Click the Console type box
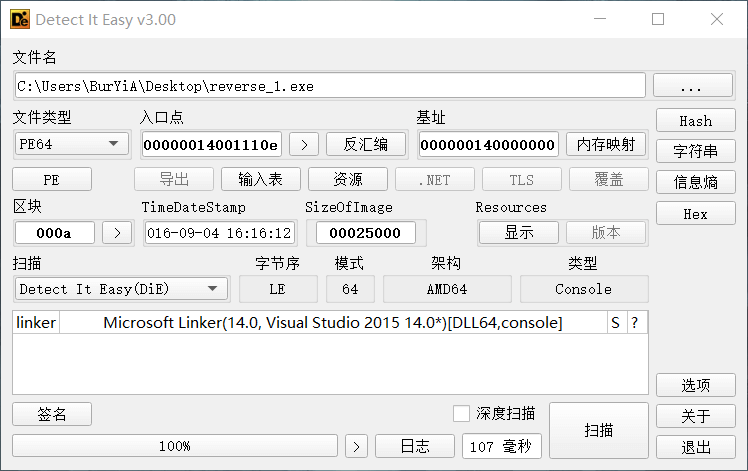The width and height of the screenshot is (748, 471). click(x=584, y=289)
